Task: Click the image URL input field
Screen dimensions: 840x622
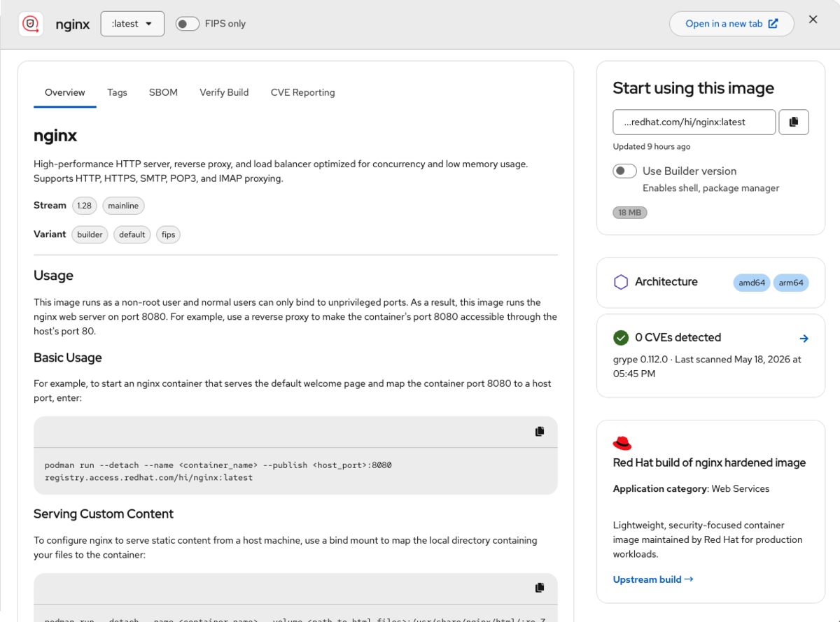Action: click(x=694, y=122)
